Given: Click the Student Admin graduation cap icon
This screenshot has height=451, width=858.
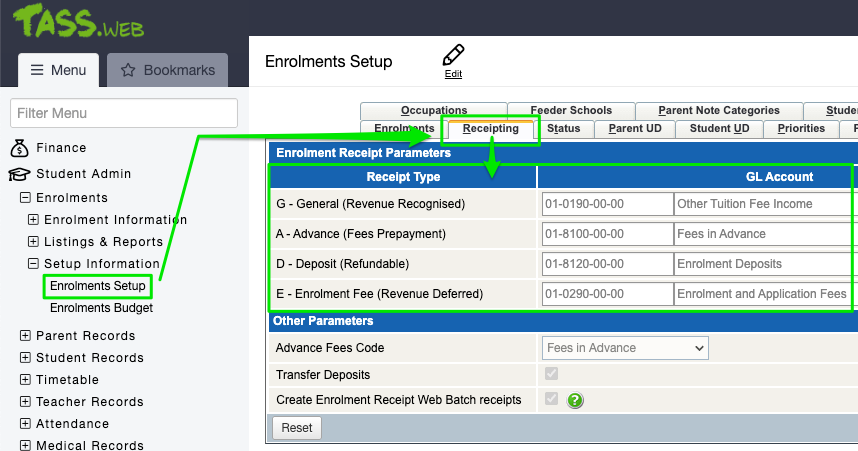Looking at the screenshot, I should [x=19, y=174].
